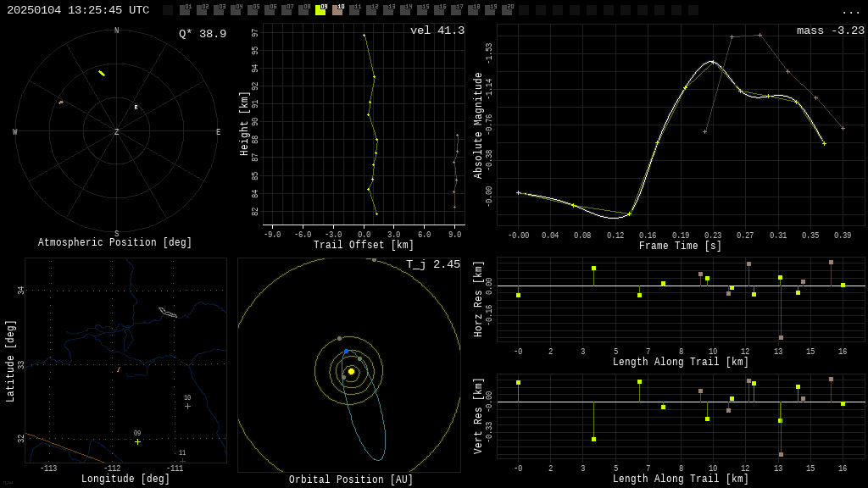Click the mass -3.23 readout
Image resolution: width=868 pixels, height=488 pixels.
click(830, 30)
